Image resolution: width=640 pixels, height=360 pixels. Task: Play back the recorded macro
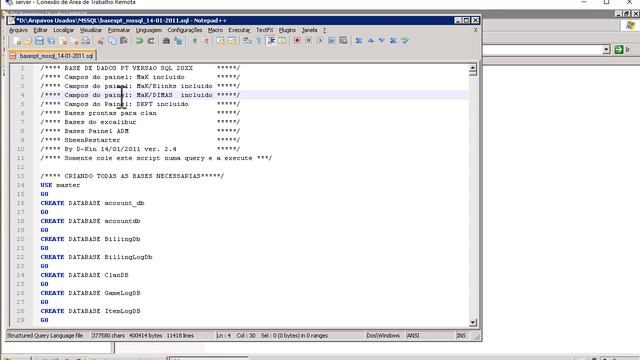pyautogui.click(x=320, y=41)
